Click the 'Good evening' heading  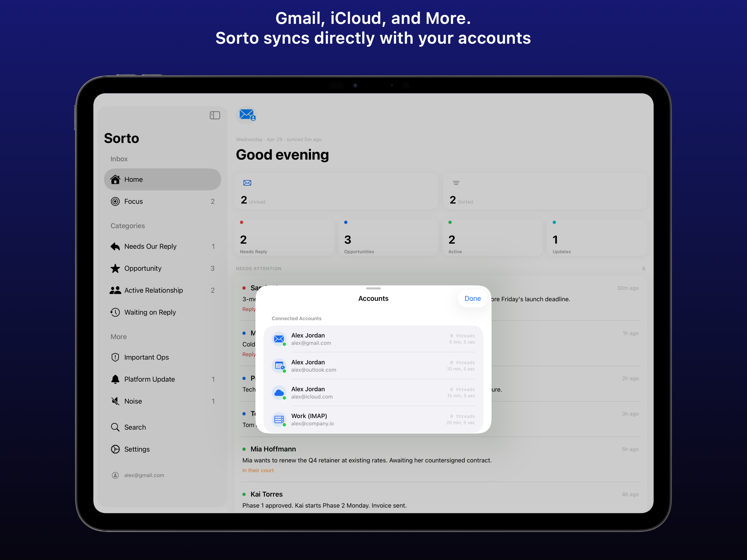pyautogui.click(x=282, y=155)
